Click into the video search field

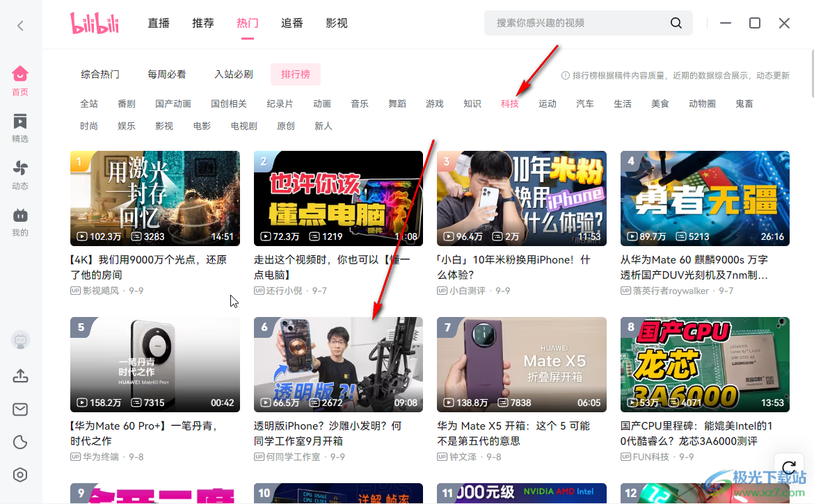click(588, 23)
